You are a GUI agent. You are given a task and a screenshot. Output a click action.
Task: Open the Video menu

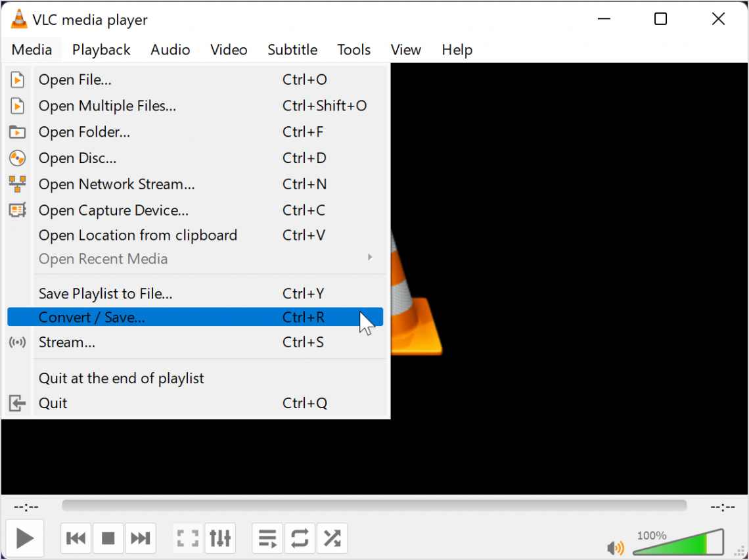click(x=228, y=49)
